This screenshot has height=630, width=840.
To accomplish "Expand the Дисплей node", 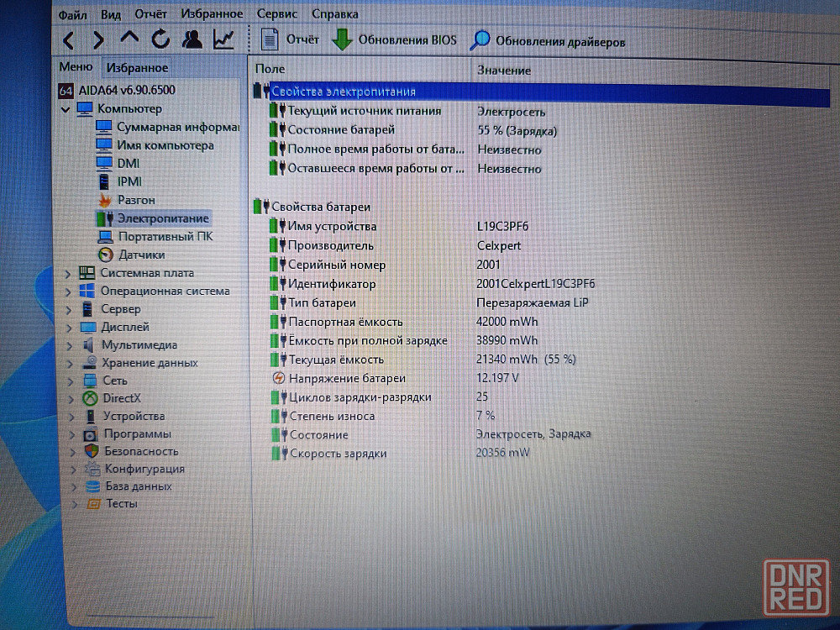I will [69, 328].
